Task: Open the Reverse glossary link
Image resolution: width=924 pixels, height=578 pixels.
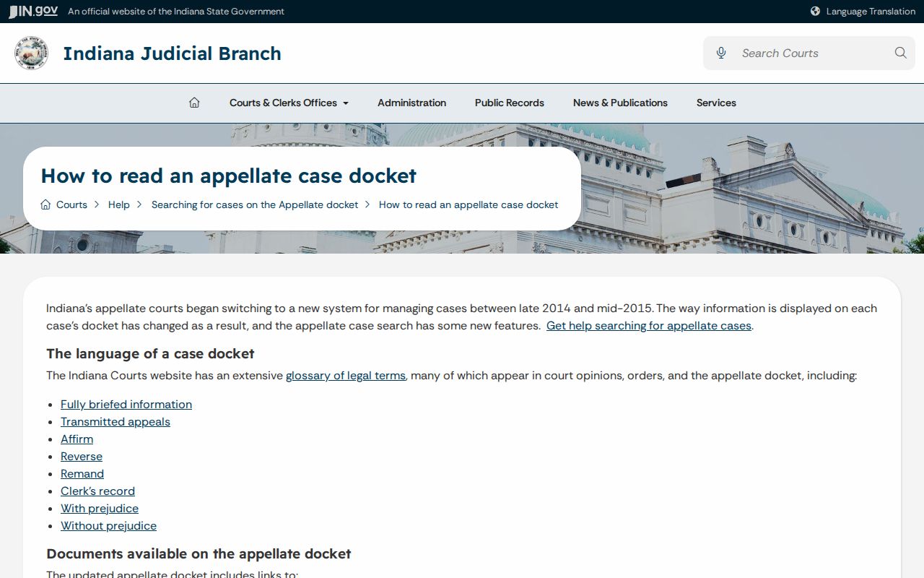Action: pos(82,457)
